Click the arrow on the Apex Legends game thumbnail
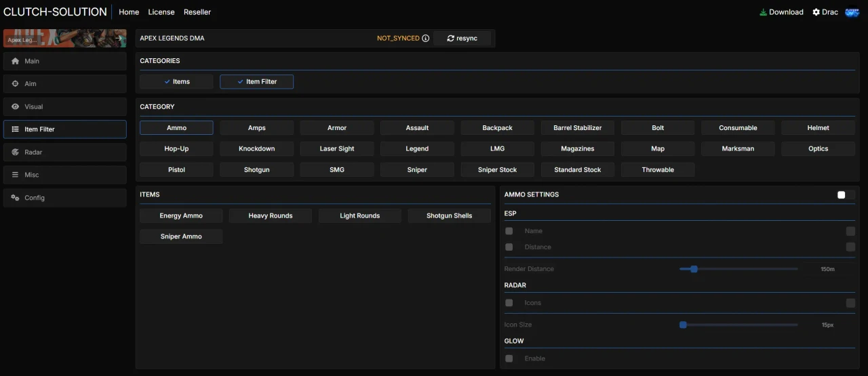 click(119, 39)
